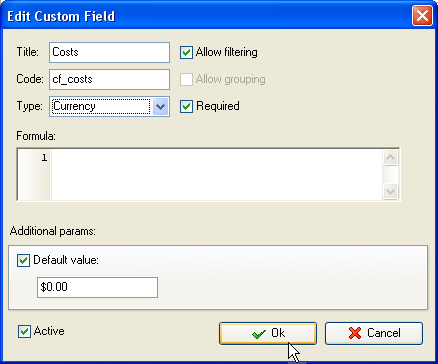Confirm changes with the Ok button
Image resolution: width=438 pixels, height=364 pixels.
pyautogui.click(x=268, y=333)
